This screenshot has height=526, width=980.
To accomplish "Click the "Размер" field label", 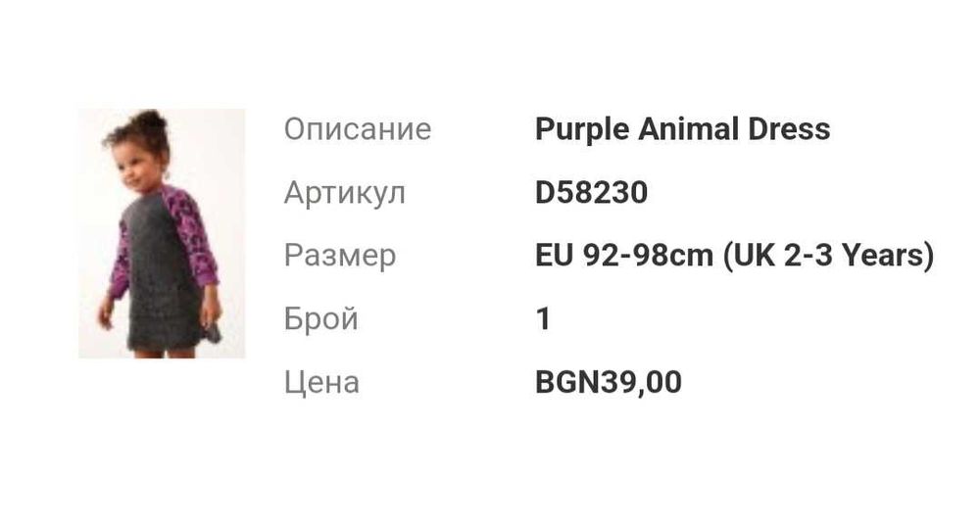I will coord(339,256).
